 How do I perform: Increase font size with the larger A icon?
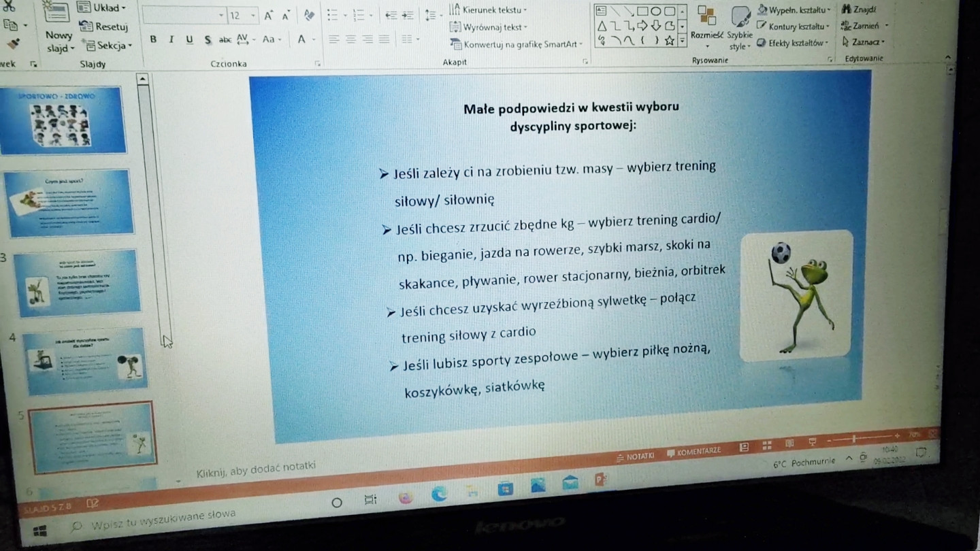tap(269, 16)
